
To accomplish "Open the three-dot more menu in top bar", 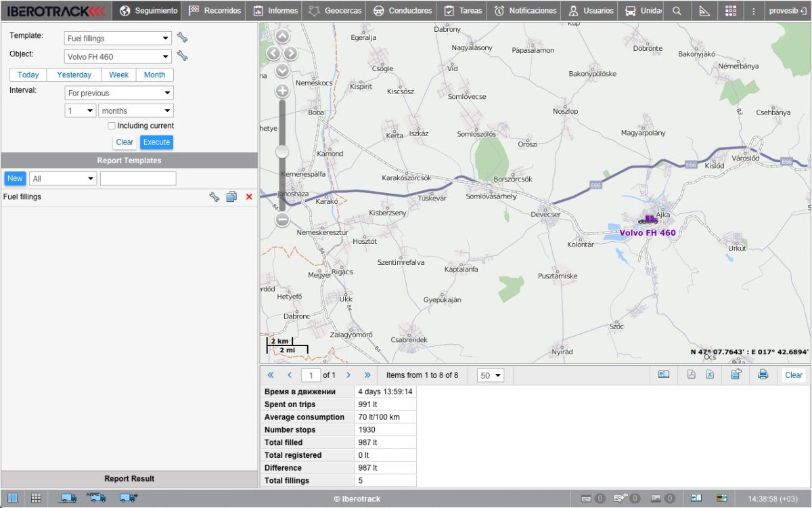I will (x=754, y=11).
